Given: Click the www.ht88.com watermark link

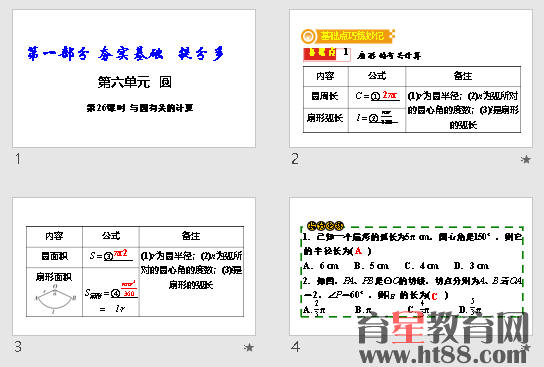Looking at the screenshot, I should (x=445, y=355).
